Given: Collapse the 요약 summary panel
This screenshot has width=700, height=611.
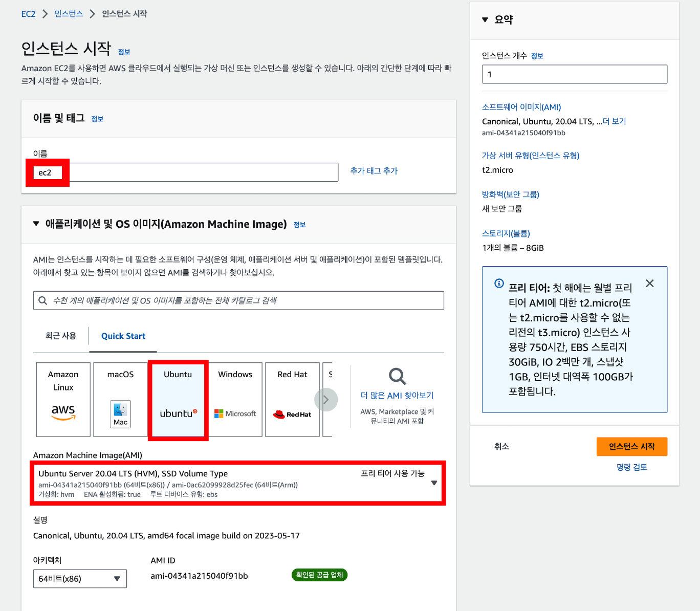Looking at the screenshot, I should [x=485, y=20].
